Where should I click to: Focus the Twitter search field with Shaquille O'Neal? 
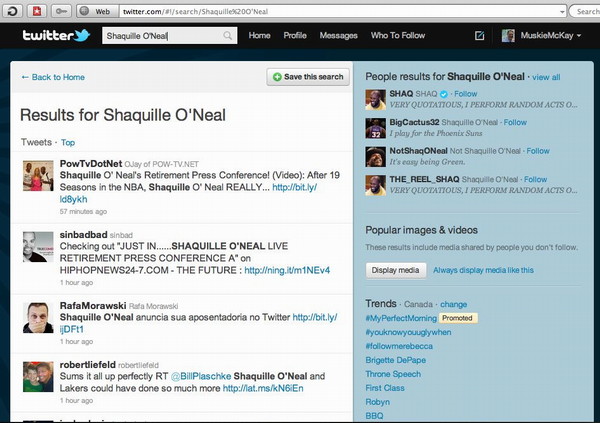(x=170, y=36)
